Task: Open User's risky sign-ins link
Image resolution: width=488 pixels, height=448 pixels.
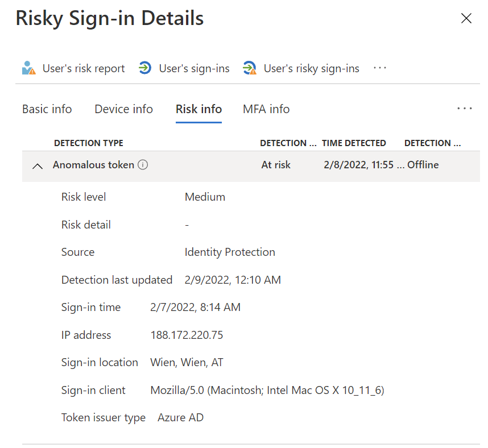Action: 311,69
